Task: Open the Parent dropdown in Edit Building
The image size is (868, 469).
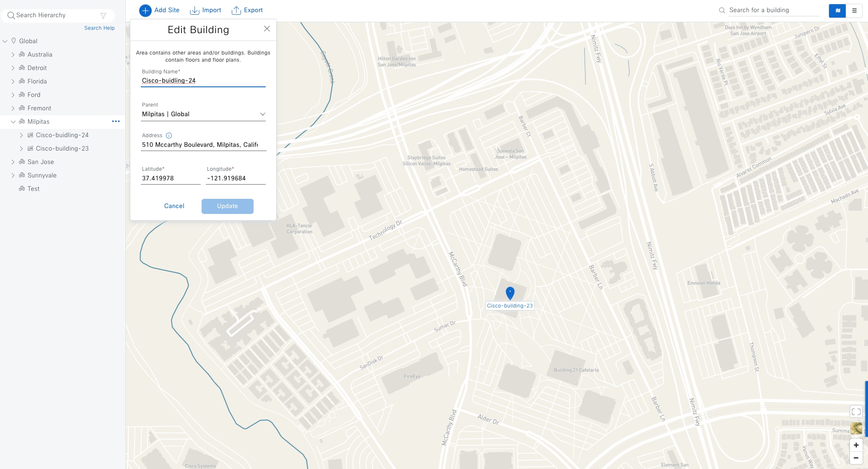Action: tap(263, 114)
